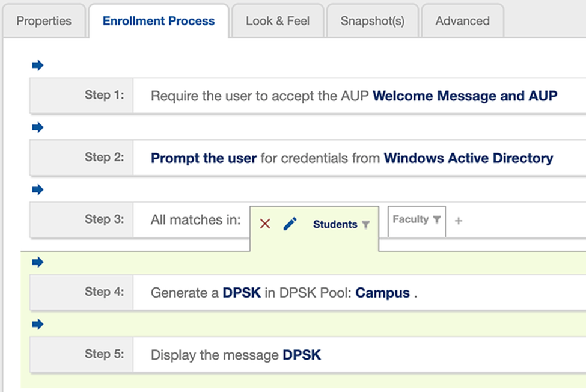The image size is (586, 392).
Task: Click the blue arrow above Step 2
Action: [38, 127]
